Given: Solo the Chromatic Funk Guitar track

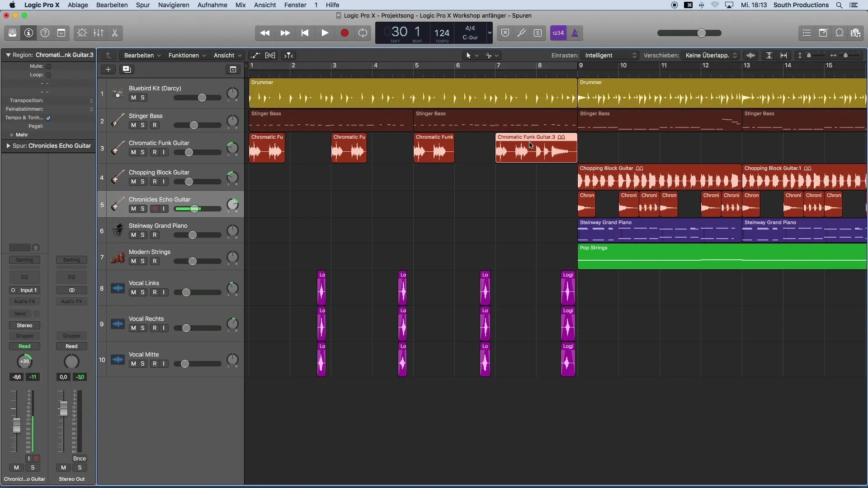Looking at the screenshot, I should 142,152.
